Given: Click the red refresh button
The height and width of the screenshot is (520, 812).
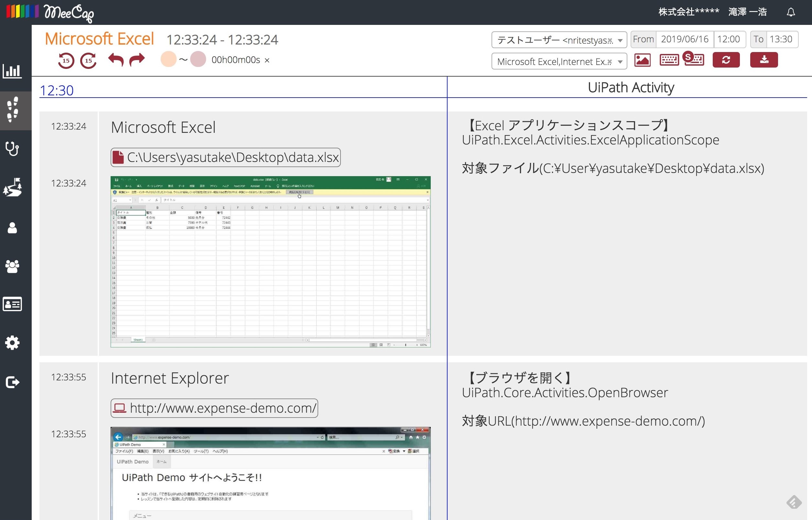Looking at the screenshot, I should point(726,60).
